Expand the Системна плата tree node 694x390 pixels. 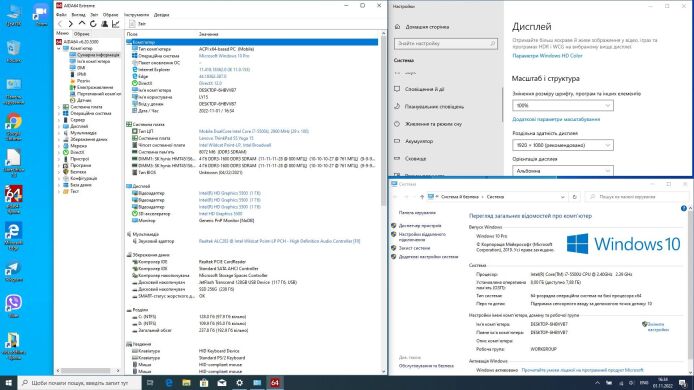click(59, 107)
